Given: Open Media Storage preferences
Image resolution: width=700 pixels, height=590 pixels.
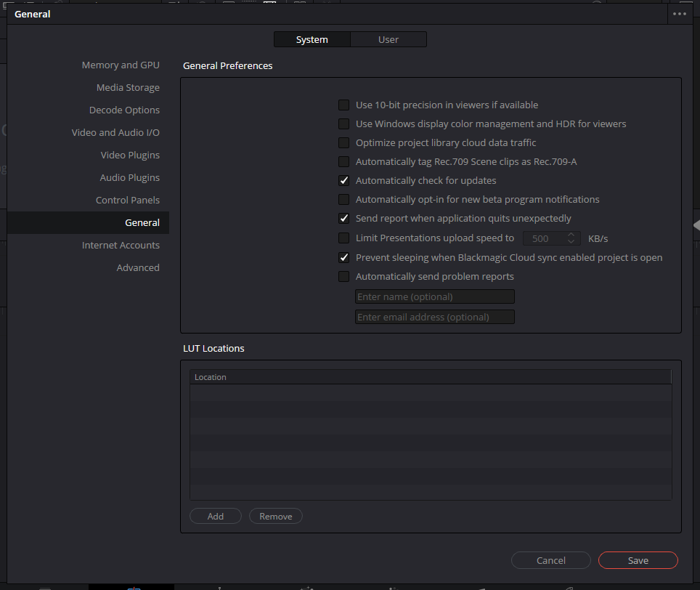Looking at the screenshot, I should coord(128,87).
